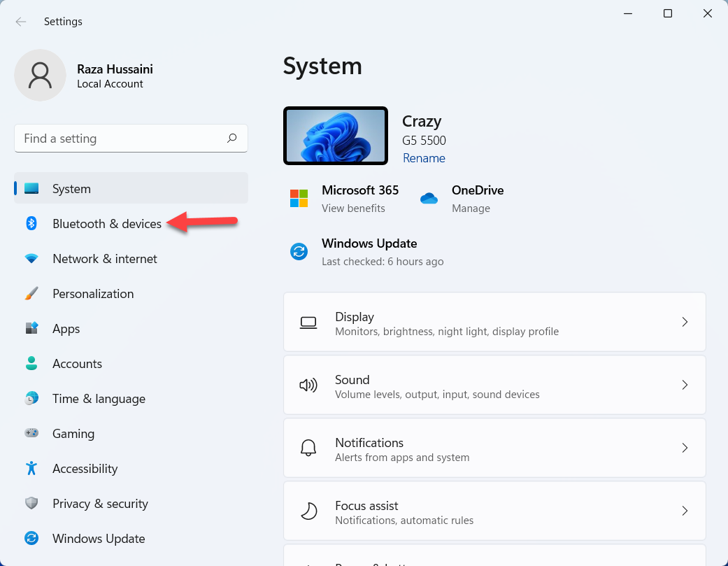Click the Rename link
This screenshot has width=728, height=566.
click(x=424, y=158)
